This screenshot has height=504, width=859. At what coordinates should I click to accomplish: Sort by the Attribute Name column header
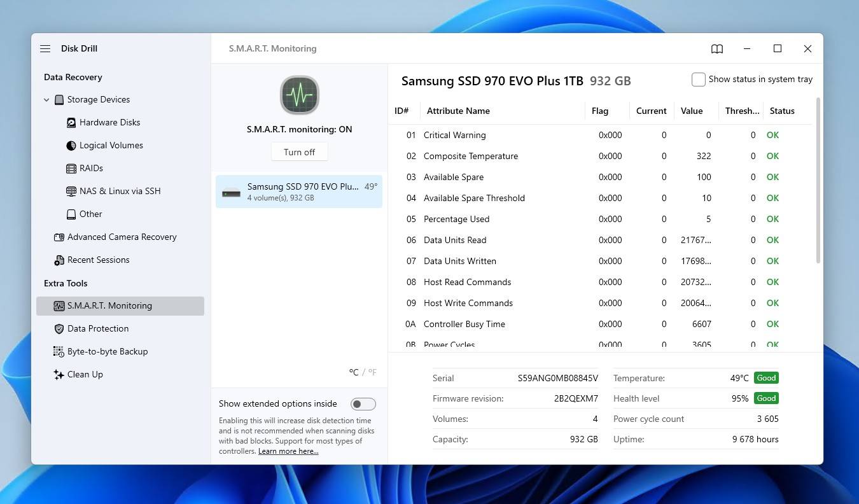coord(458,111)
